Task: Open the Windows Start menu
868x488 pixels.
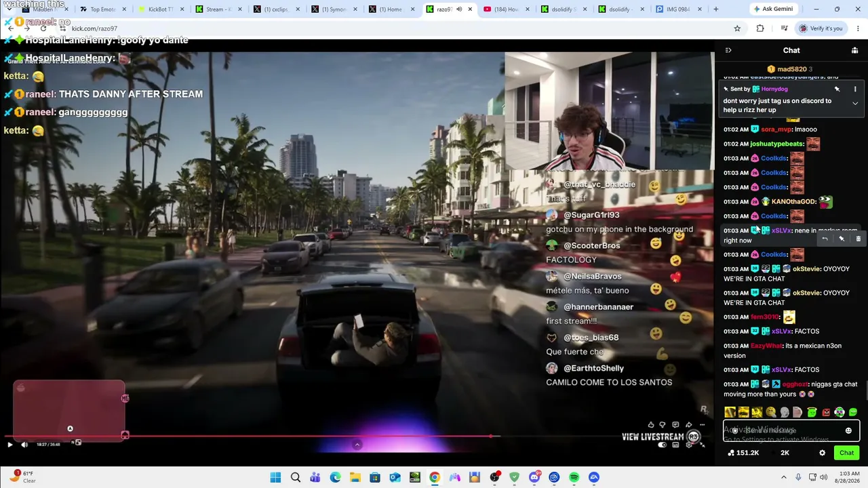Action: (275, 477)
